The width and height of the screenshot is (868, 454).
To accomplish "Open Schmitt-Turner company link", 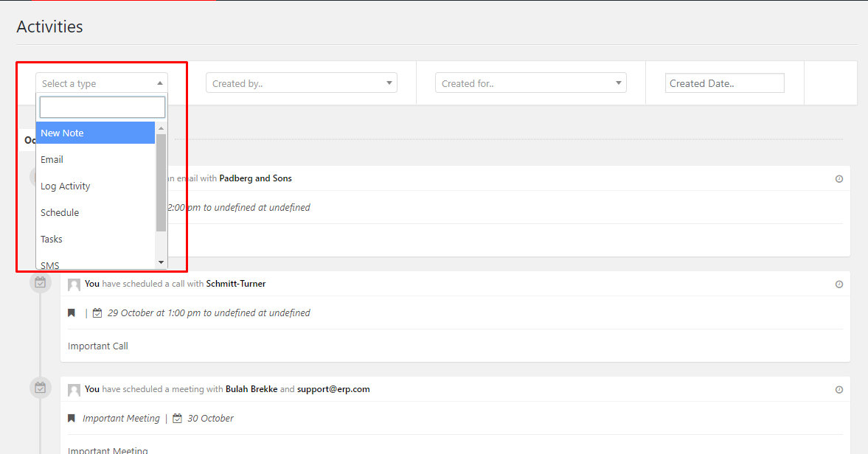I will 236,284.
